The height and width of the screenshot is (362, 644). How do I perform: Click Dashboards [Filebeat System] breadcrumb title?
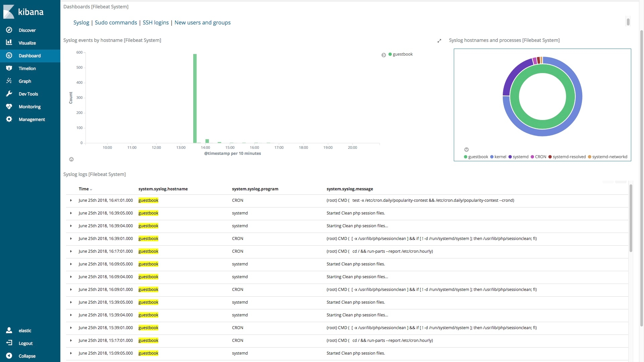(96, 7)
